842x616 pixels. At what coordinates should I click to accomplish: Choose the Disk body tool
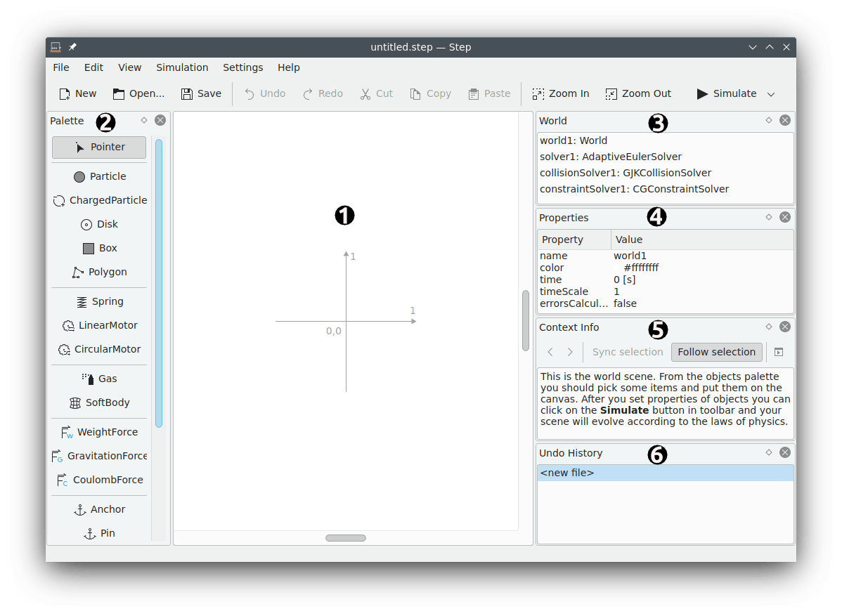[99, 224]
